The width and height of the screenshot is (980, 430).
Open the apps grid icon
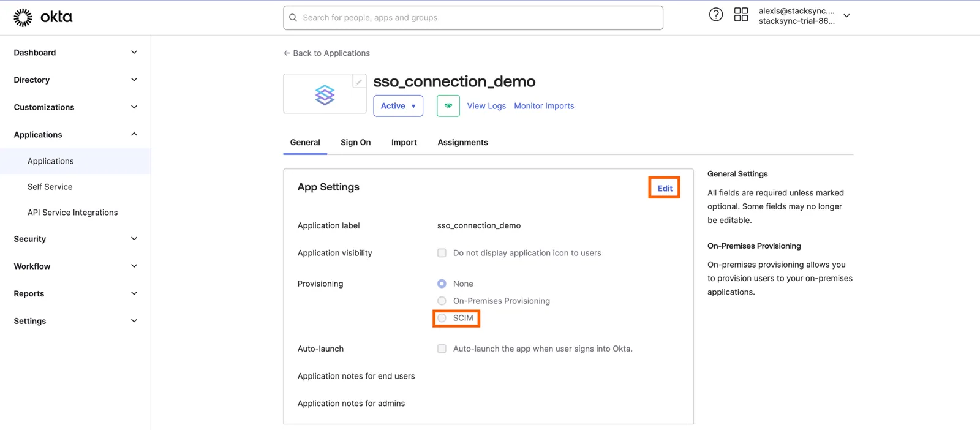741,15
